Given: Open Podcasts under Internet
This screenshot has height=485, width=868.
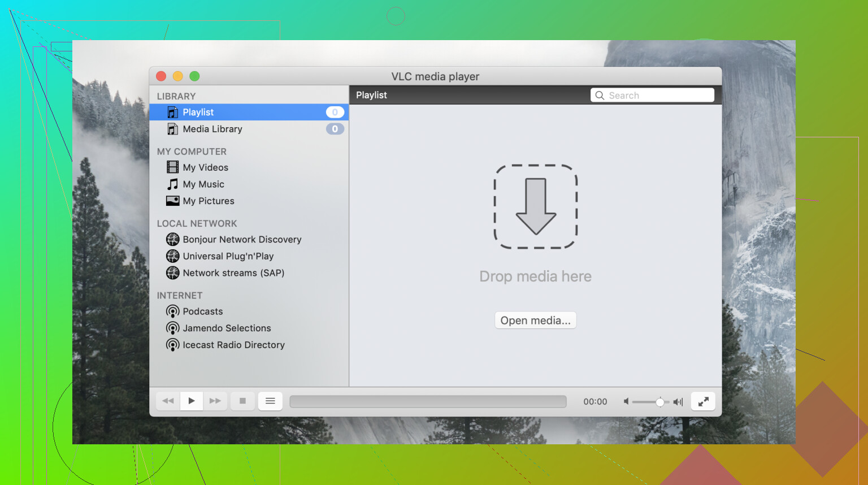Looking at the screenshot, I should click(x=249, y=311).
